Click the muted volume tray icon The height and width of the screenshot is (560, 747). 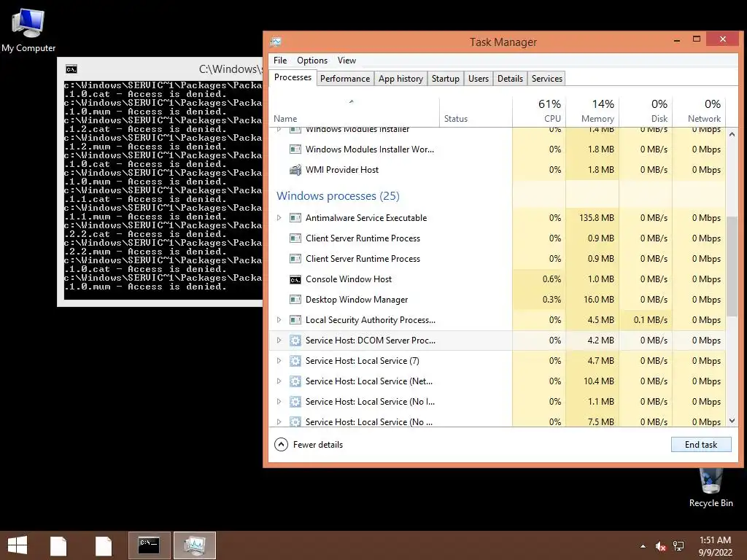(x=660, y=546)
